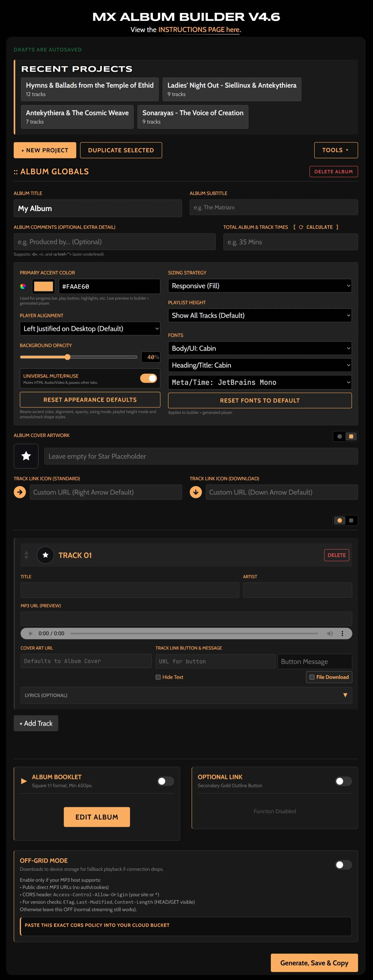Click Generate, Save & Copy button
Screen dimensions: 373x980
click(x=314, y=962)
